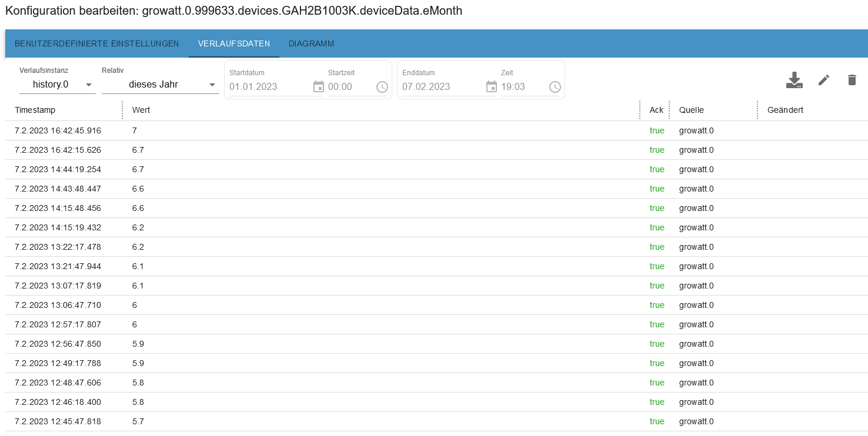Open the end time clock picker

pyautogui.click(x=555, y=86)
